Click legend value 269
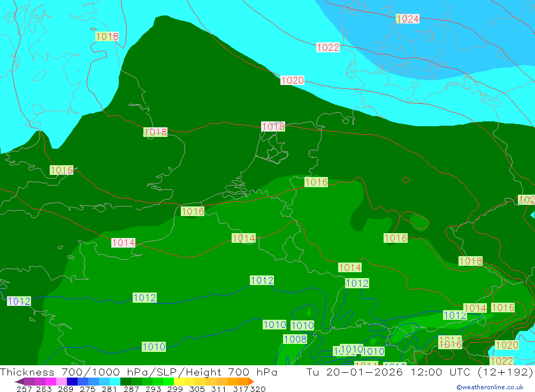 65,389
